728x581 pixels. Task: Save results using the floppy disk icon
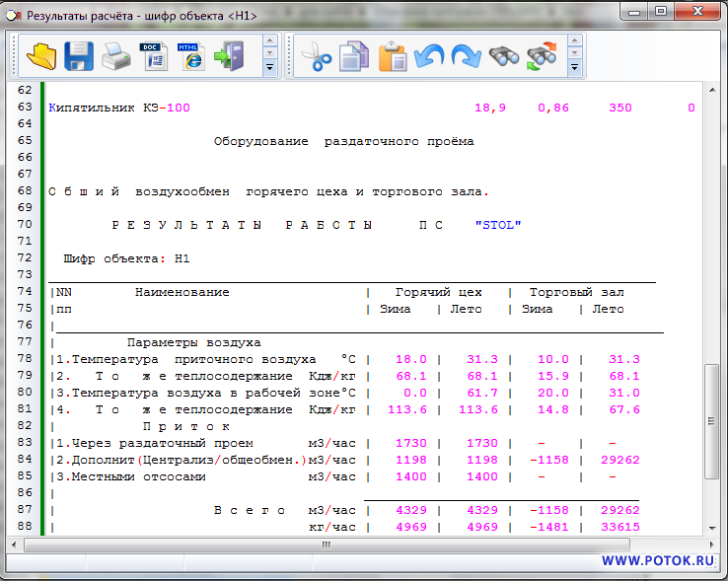click(x=79, y=56)
